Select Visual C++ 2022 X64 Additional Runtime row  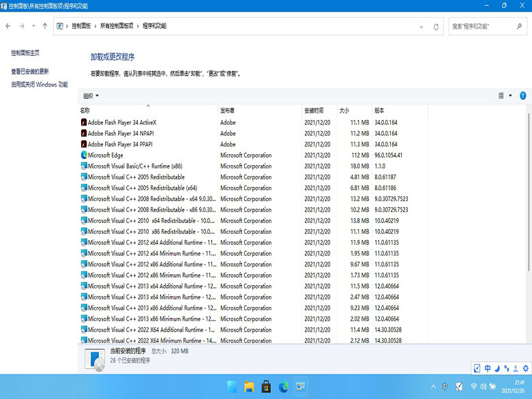click(x=253, y=329)
